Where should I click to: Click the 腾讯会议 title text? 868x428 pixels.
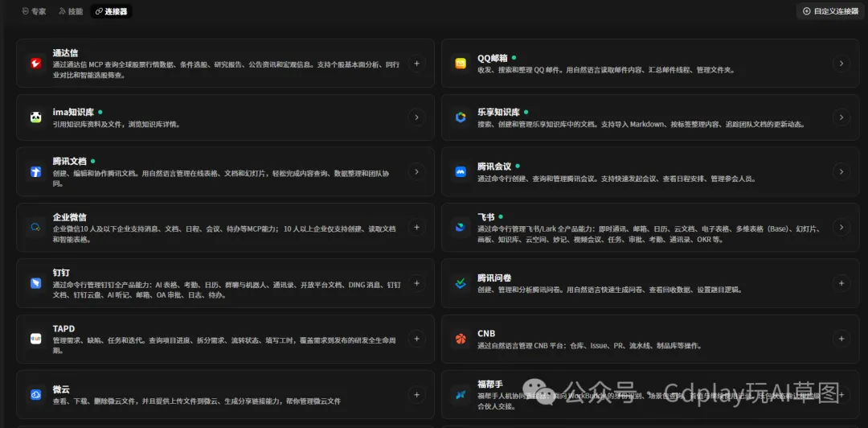pyautogui.click(x=494, y=167)
